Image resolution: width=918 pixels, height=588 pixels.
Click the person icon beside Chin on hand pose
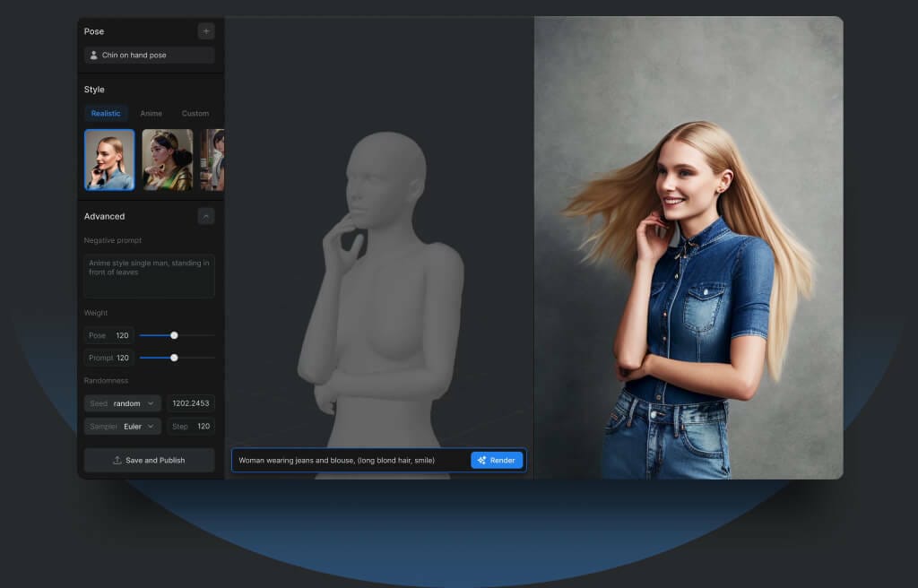tap(93, 55)
